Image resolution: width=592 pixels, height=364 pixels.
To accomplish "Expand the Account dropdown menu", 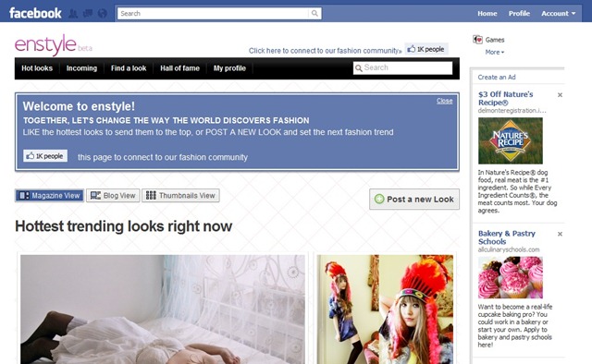I will [x=558, y=14].
